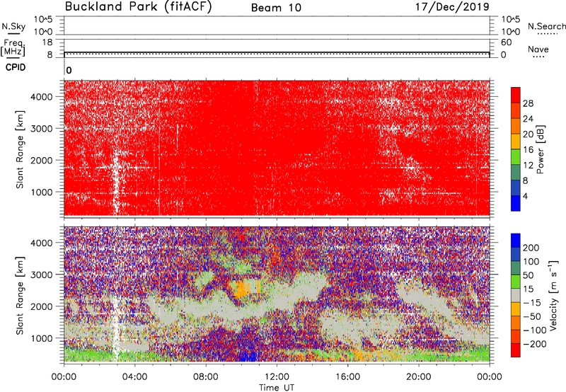Screen dimensions: 566x392
Task: Click the left '10^5' noise axis tick
Action: coord(43,19)
